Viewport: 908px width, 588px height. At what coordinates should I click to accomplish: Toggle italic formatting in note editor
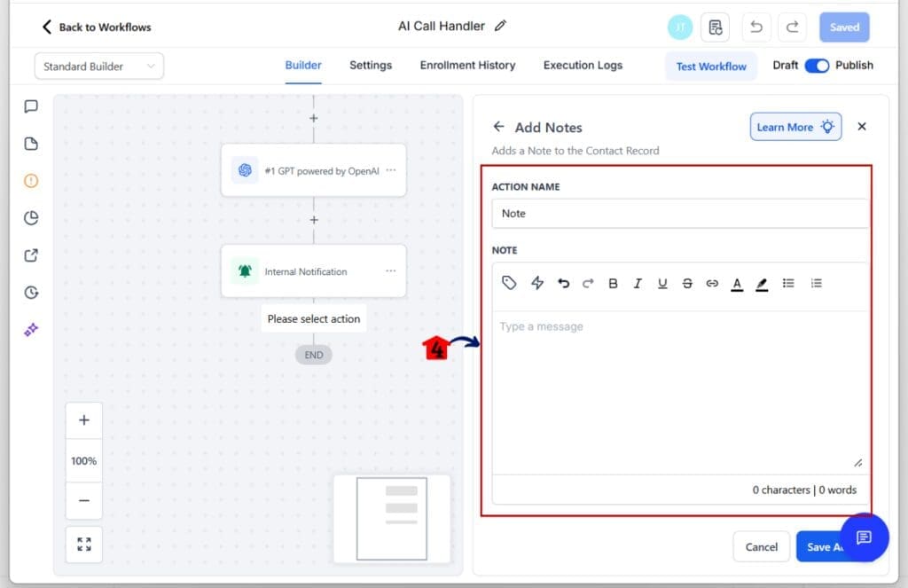coord(638,284)
